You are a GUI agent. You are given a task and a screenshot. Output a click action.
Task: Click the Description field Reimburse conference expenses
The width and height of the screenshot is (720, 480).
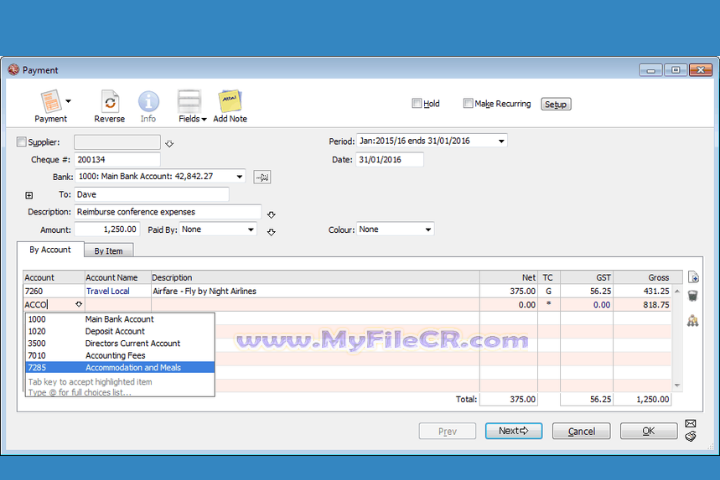(x=168, y=212)
